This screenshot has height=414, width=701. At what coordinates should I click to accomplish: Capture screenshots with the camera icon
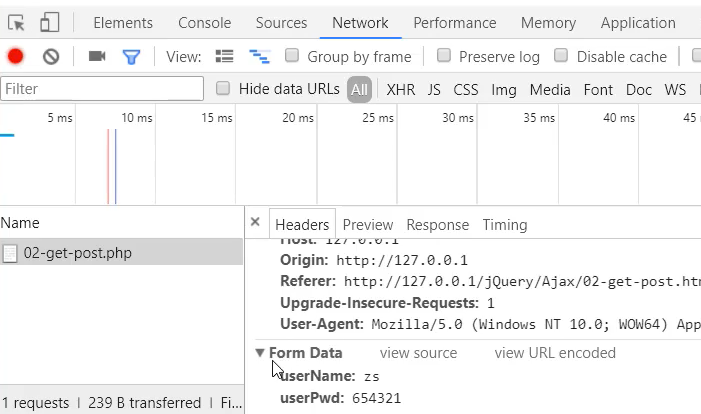(x=97, y=56)
